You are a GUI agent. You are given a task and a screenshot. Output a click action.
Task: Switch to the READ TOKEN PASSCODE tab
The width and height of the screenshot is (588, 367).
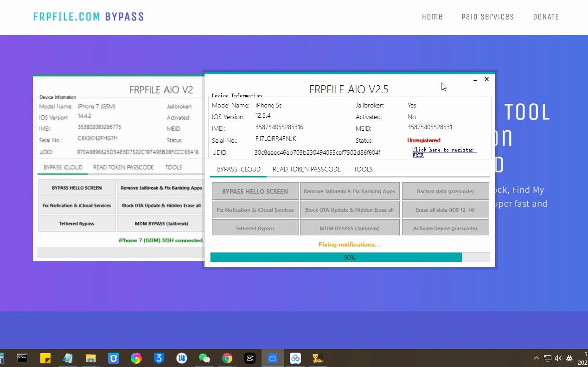306,169
